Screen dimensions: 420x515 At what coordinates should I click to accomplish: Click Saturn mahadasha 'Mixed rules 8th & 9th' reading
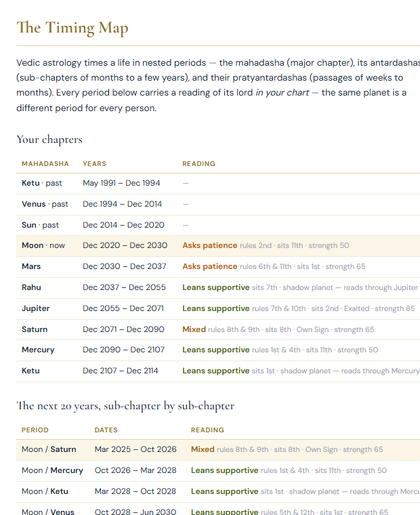click(x=278, y=329)
